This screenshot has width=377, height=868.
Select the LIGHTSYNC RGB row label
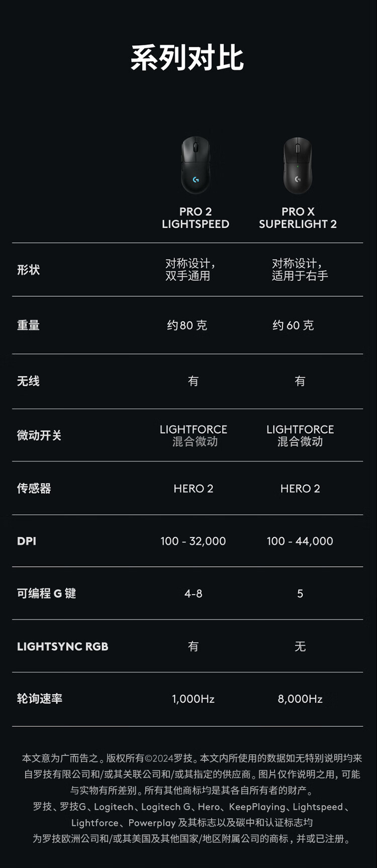[x=63, y=647]
